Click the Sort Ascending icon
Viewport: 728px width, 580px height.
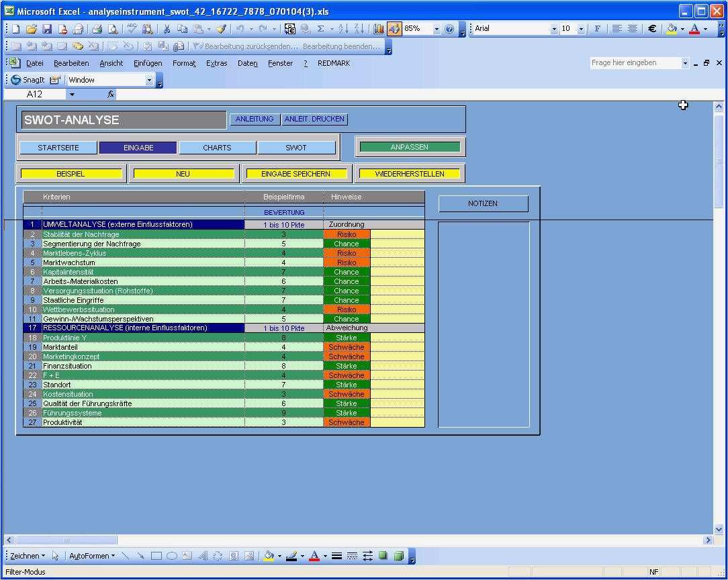[342, 30]
